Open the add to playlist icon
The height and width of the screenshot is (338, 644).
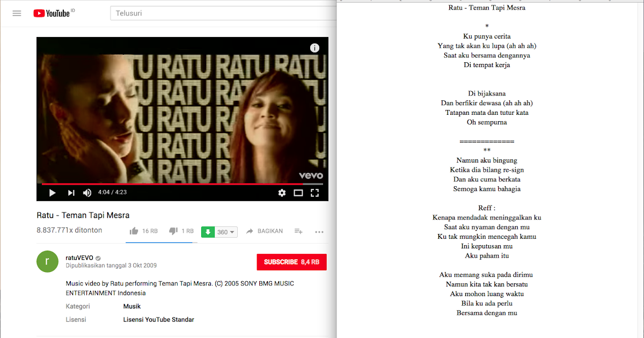(298, 231)
